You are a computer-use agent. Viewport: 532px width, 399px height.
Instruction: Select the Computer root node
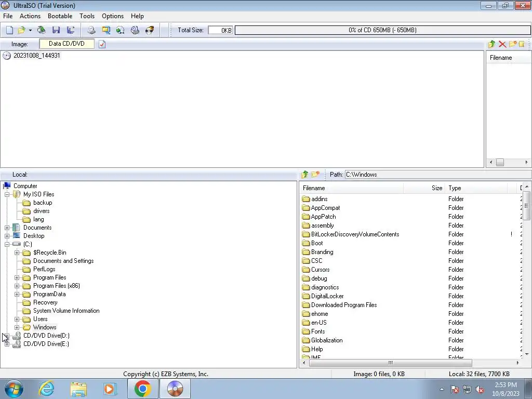click(x=25, y=186)
